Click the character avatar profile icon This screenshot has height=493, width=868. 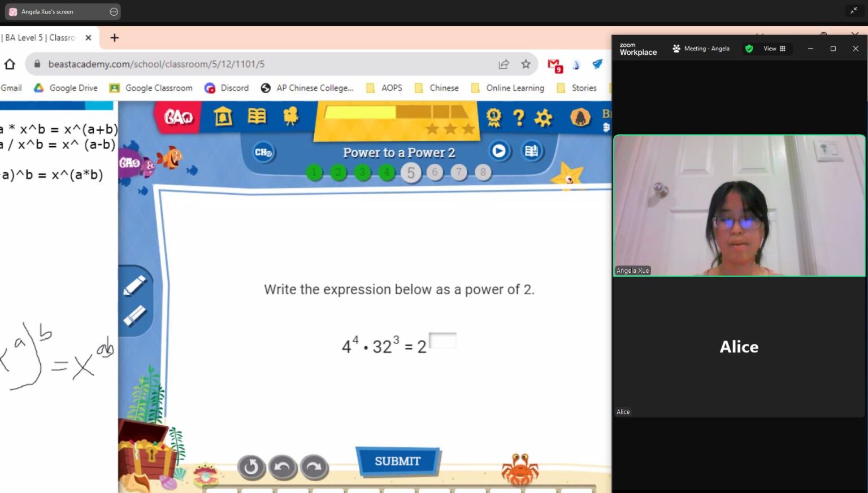tap(580, 117)
